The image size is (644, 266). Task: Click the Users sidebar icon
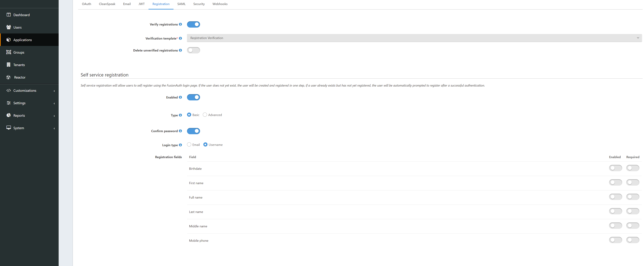point(9,27)
